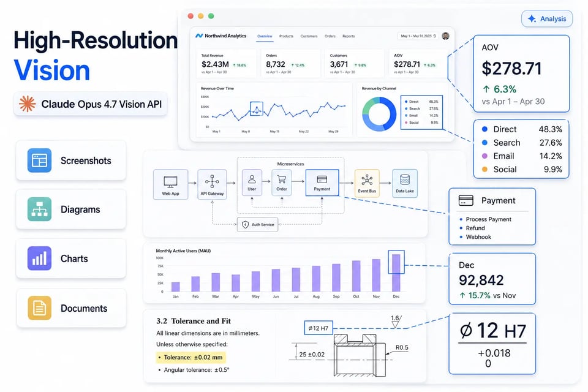Click the Diagrams hierarchy icon
Viewport: 588px width, 392px height.
click(39, 209)
